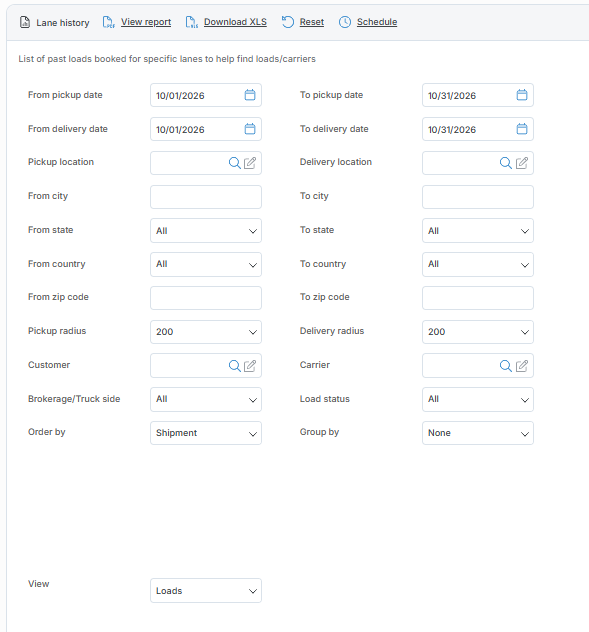Click the From city input field
The width and height of the screenshot is (589, 632).
[206, 197]
